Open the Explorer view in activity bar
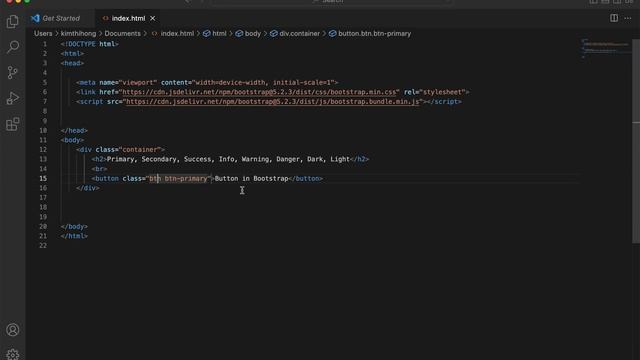This screenshot has height=360, width=640. (13, 21)
